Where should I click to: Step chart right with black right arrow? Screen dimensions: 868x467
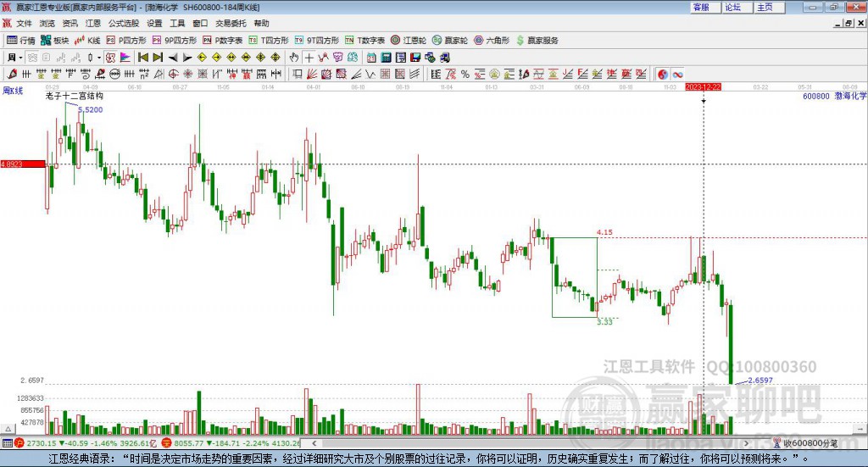coord(187,58)
